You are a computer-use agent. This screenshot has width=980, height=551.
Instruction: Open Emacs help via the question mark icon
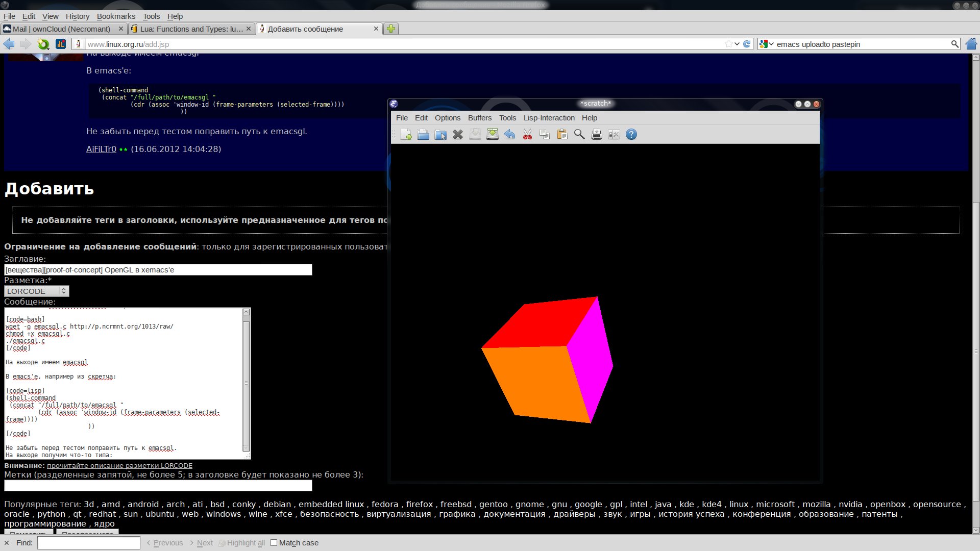tap(631, 134)
